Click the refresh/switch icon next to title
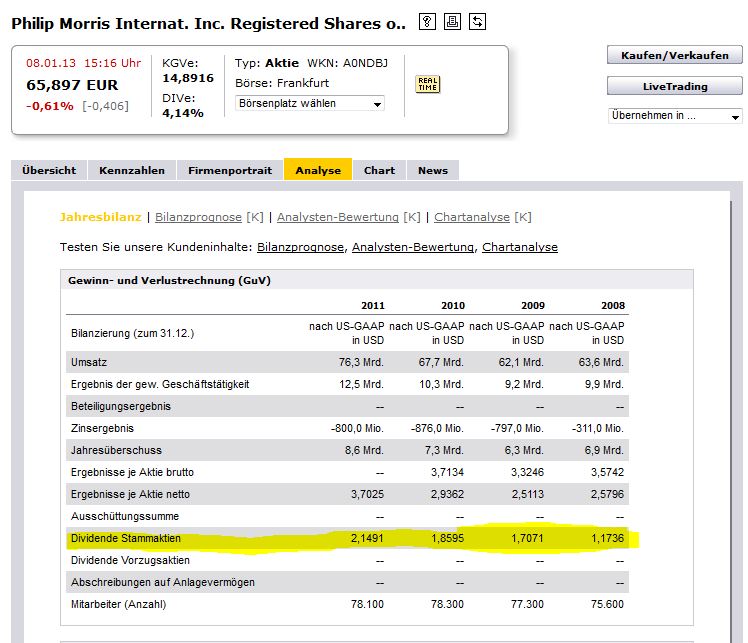The image size is (748, 643). [477, 22]
